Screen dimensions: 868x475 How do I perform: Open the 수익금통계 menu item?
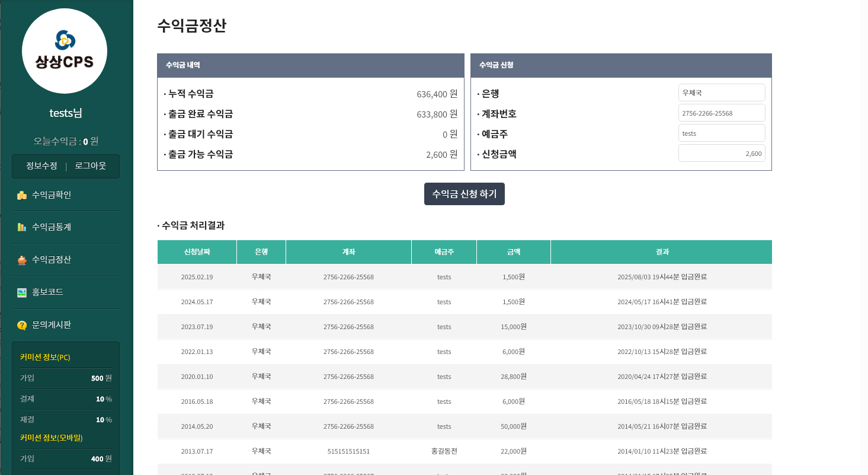point(52,227)
